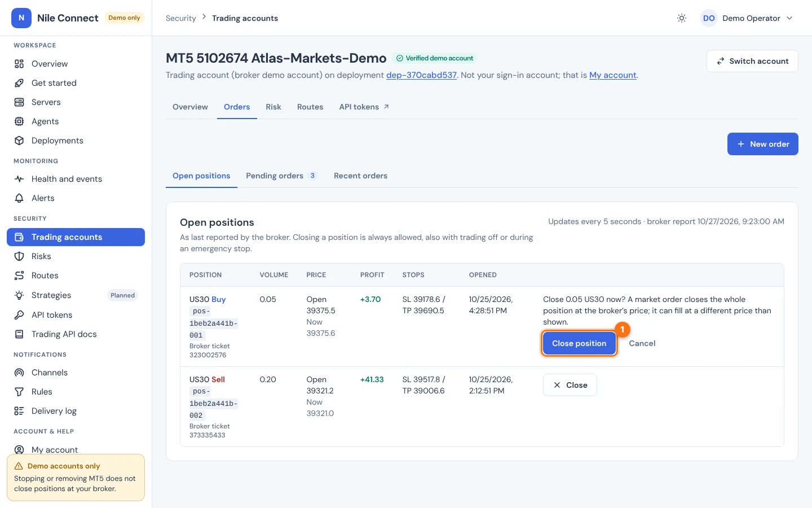Open the Servers section

point(76,102)
